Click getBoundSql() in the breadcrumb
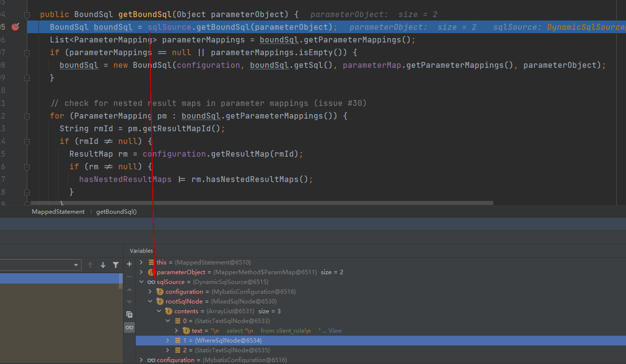 point(117,212)
